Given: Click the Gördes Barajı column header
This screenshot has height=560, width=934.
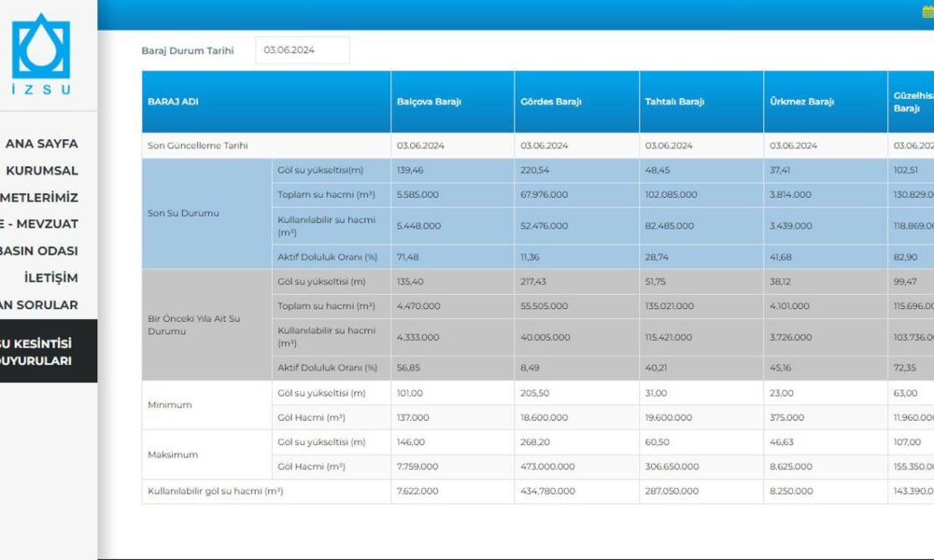Looking at the screenshot, I should pos(550,102).
